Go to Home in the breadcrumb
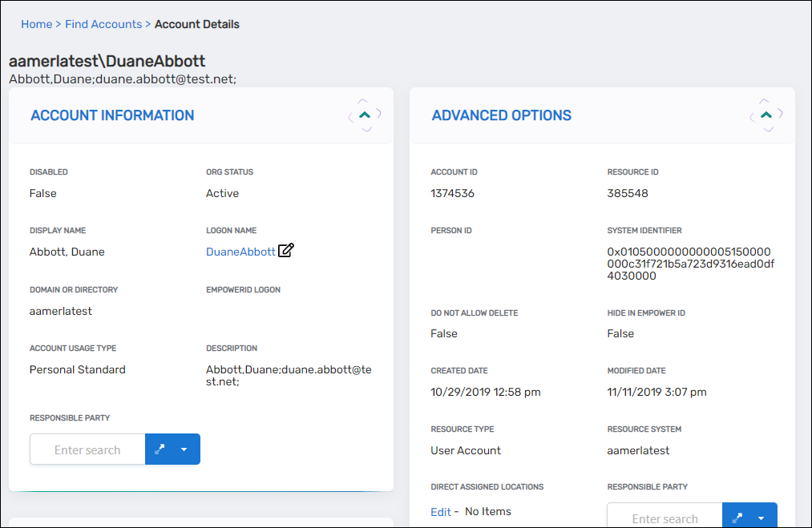This screenshot has height=528, width=812. point(36,24)
